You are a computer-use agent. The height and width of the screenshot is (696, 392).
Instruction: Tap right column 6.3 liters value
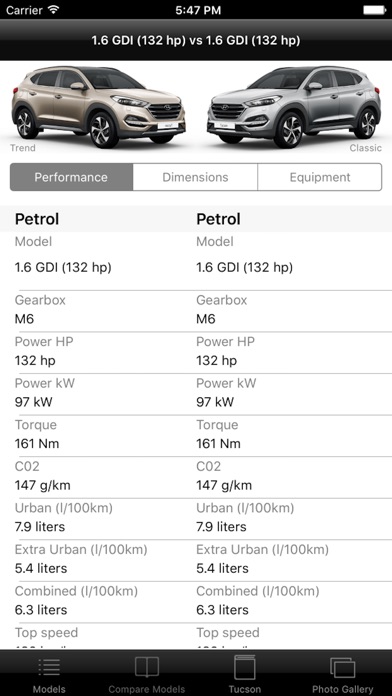coord(222,610)
